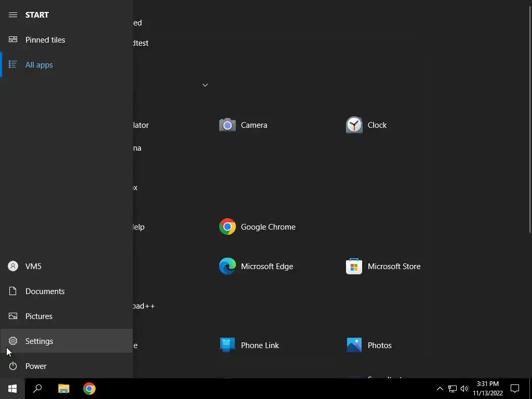Click the Microsoft Edge label text
This screenshot has width=532, height=399.
point(267,267)
